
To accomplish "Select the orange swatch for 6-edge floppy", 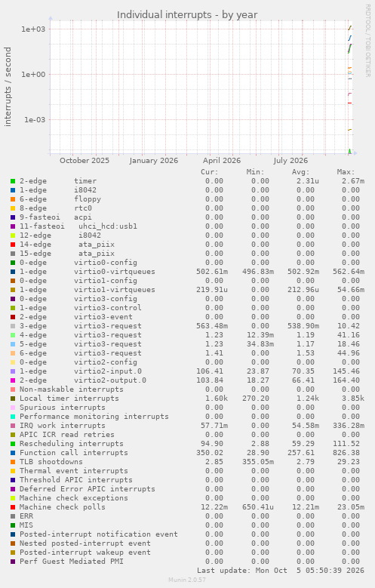I will tap(13, 199).
